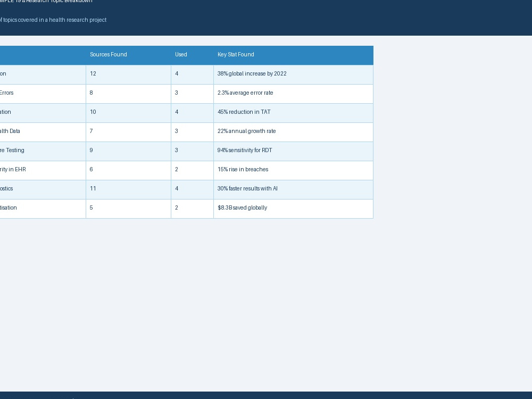Image resolution: width=532 pixels, height=399 pixels.
Task: Click the topic cell ending "alth Data"
Action: pos(43,131)
